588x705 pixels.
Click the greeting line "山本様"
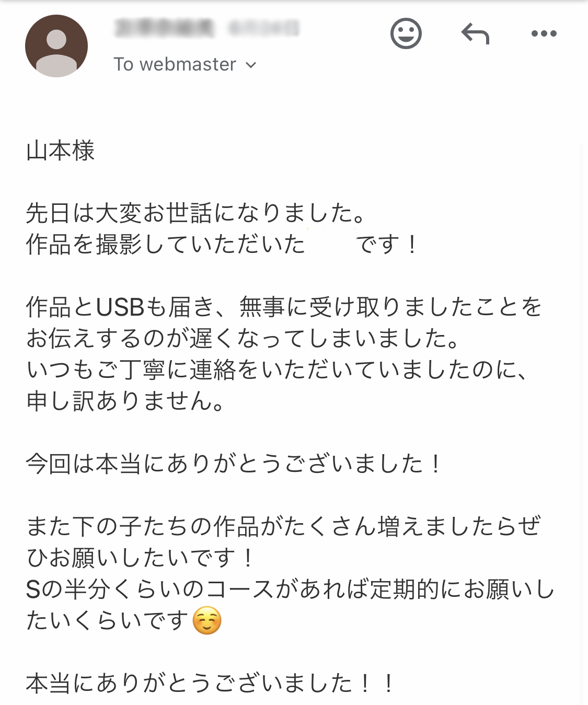(x=61, y=151)
